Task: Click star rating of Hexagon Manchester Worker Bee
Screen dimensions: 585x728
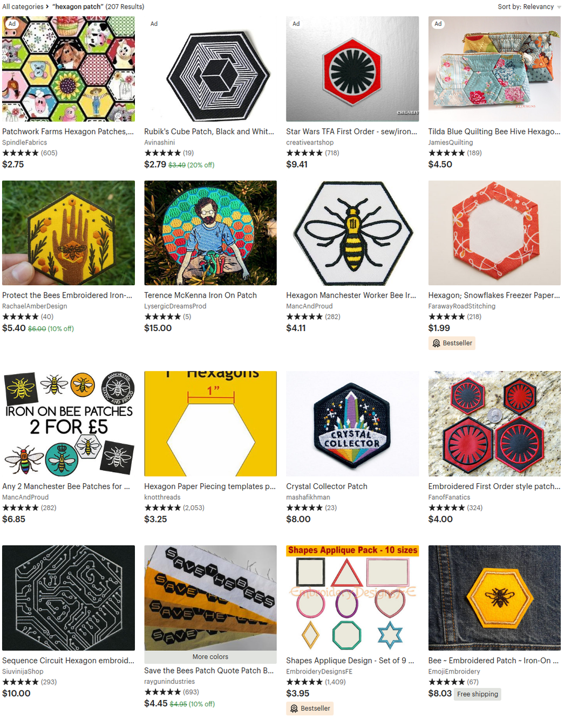Action: tap(304, 317)
